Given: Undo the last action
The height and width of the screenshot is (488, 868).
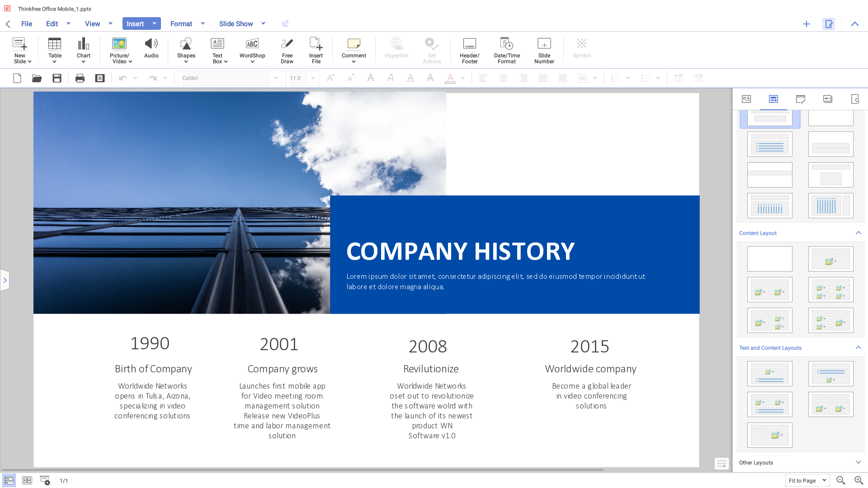Looking at the screenshot, I should 123,78.
